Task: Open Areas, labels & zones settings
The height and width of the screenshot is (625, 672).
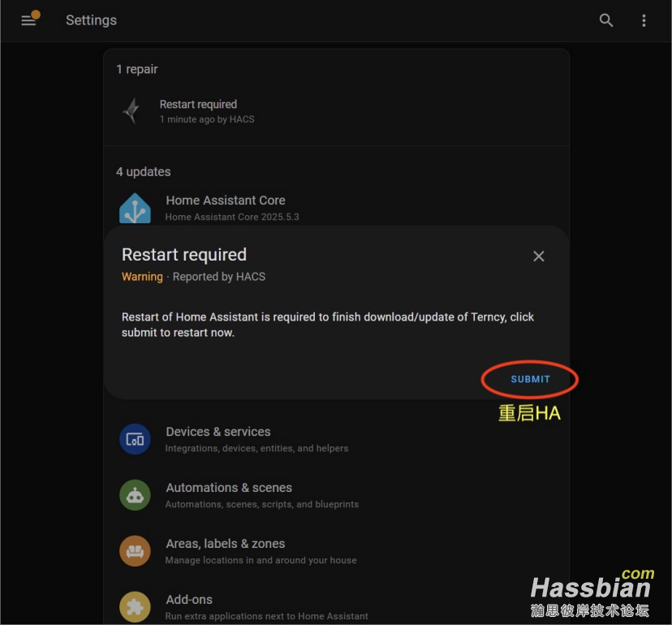Action: coord(337,551)
